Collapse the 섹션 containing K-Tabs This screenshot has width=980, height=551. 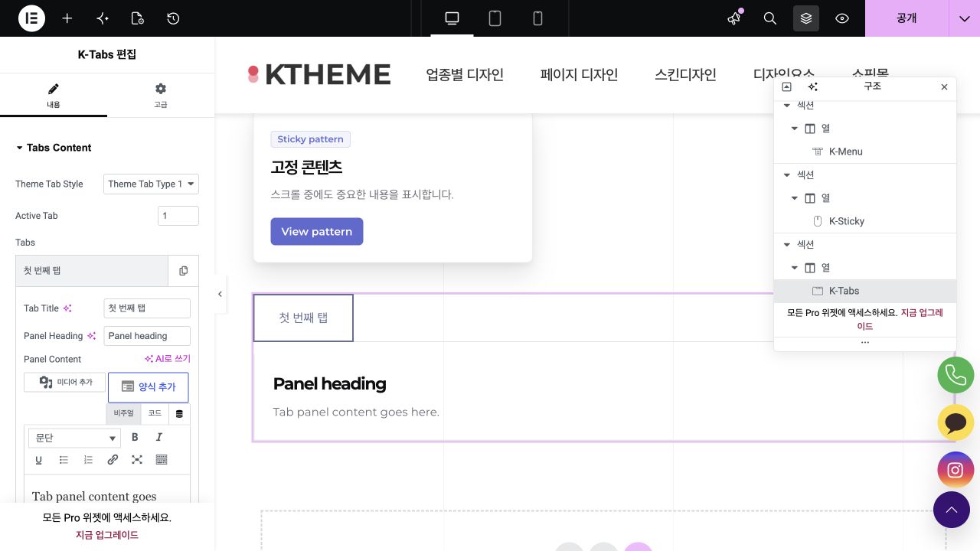[786, 245]
